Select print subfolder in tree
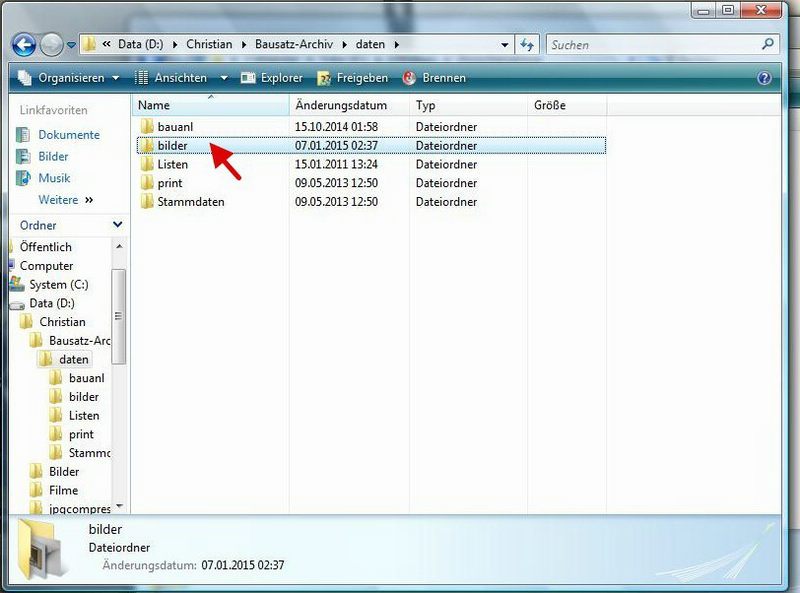This screenshot has width=800, height=593. coord(81,434)
